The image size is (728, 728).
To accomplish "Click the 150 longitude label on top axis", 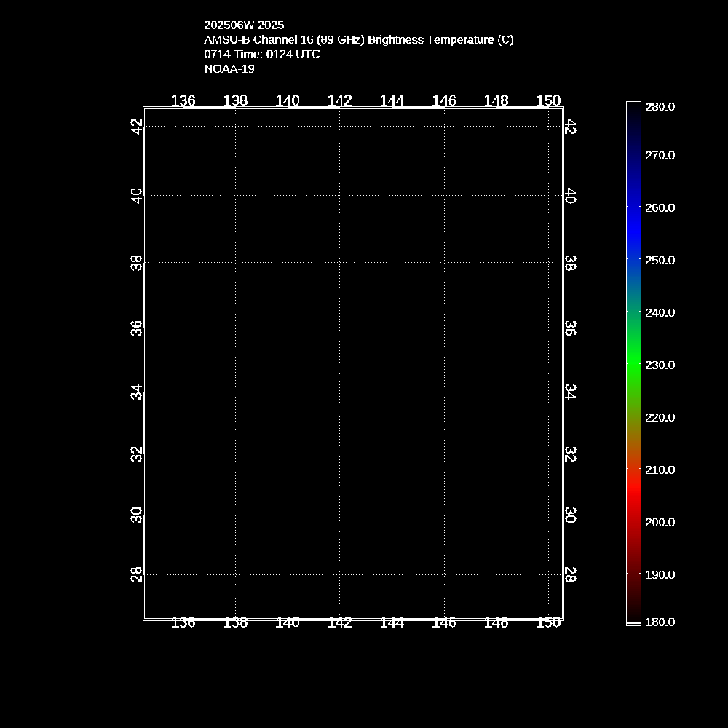I will (x=548, y=100).
